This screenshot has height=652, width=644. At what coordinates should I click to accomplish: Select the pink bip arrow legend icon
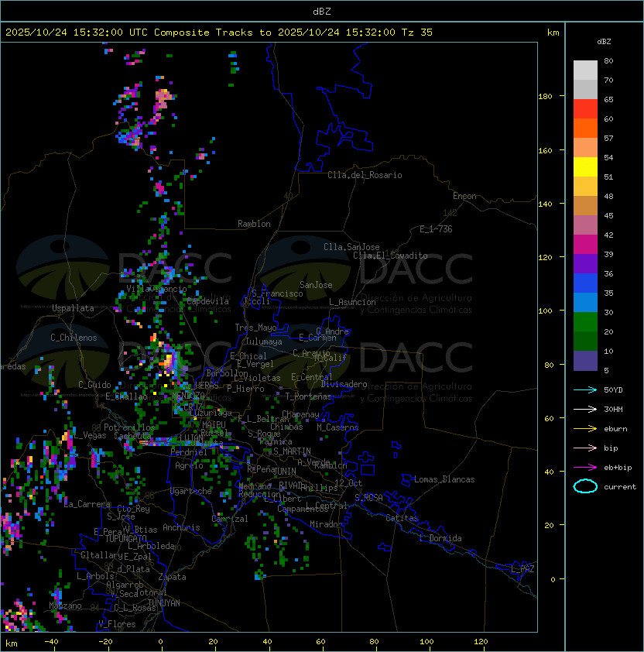[x=585, y=448]
